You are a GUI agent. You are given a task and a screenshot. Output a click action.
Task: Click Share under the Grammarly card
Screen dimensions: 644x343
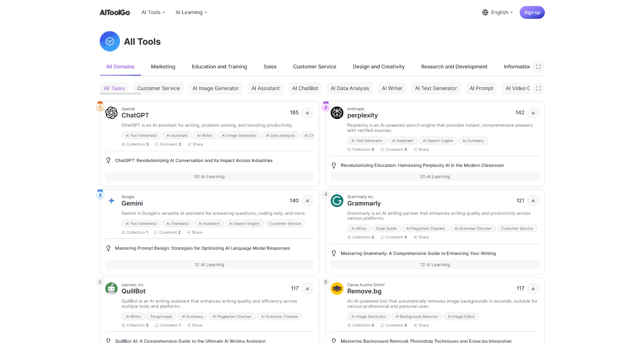pos(421,237)
